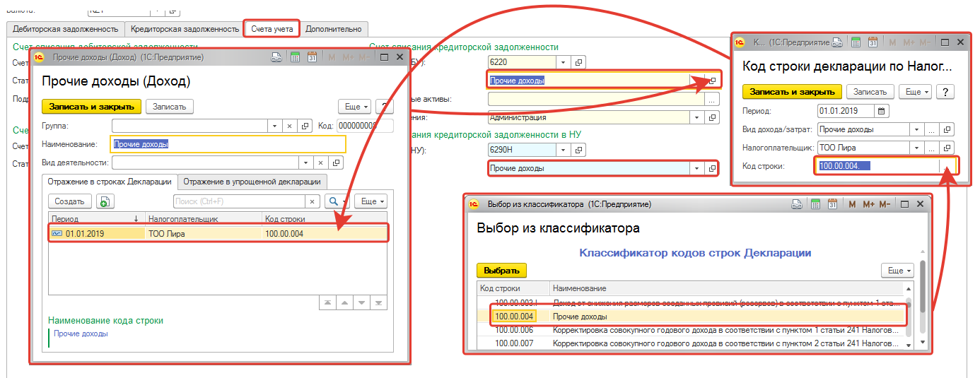The height and width of the screenshot is (378, 980).
Task: Click Записать и закрыть in Код строки декларации
Action: (x=793, y=92)
